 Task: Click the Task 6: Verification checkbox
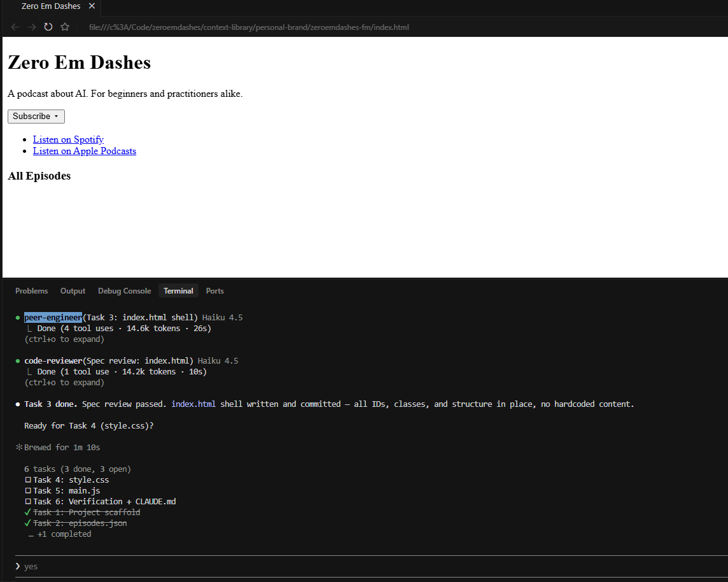(29, 502)
